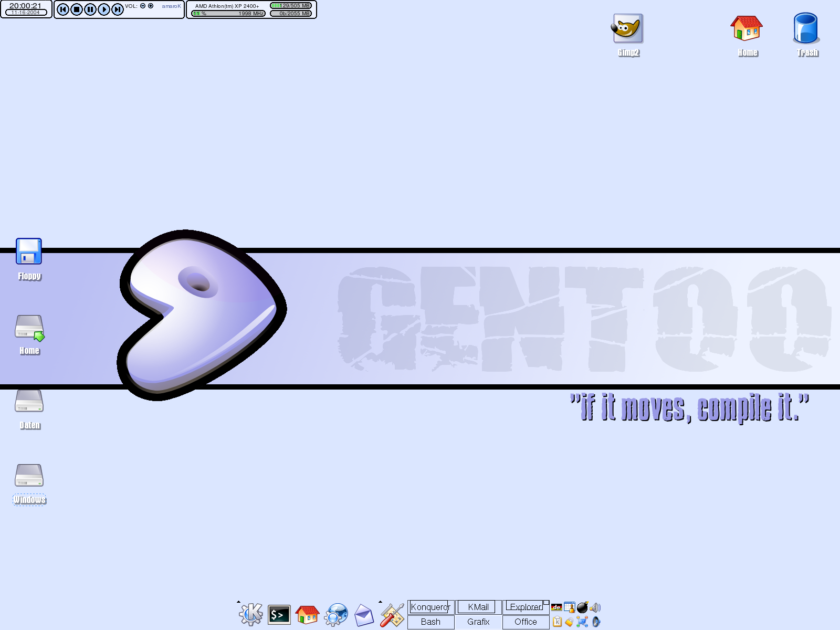Click the 0b/2055 MB swap bar
The width and height of the screenshot is (840, 630).
(x=291, y=14)
